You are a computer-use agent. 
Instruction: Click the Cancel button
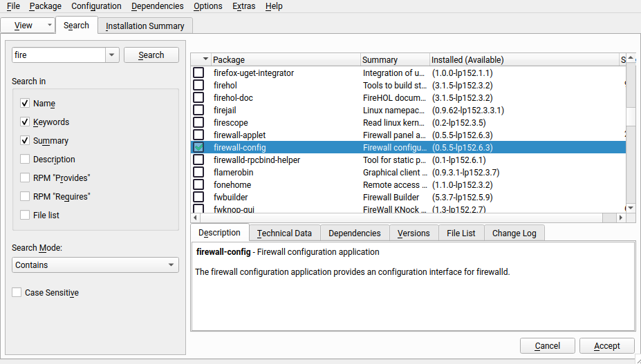pyautogui.click(x=548, y=346)
